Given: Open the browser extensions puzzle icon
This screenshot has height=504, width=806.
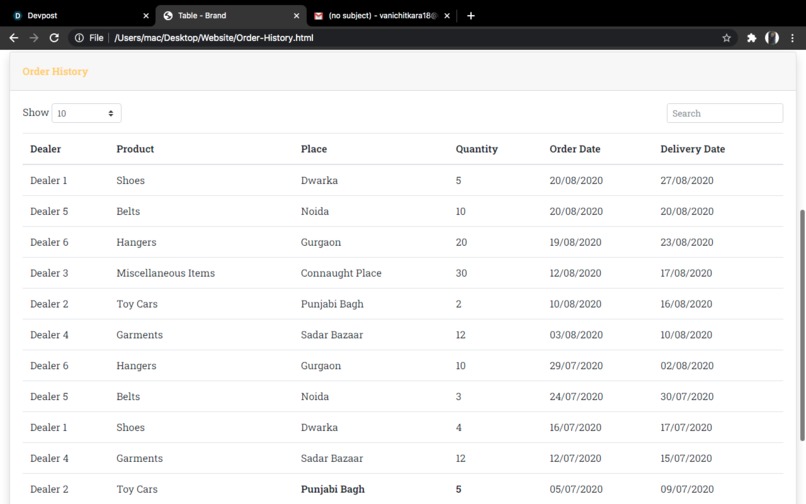Looking at the screenshot, I should tap(752, 38).
